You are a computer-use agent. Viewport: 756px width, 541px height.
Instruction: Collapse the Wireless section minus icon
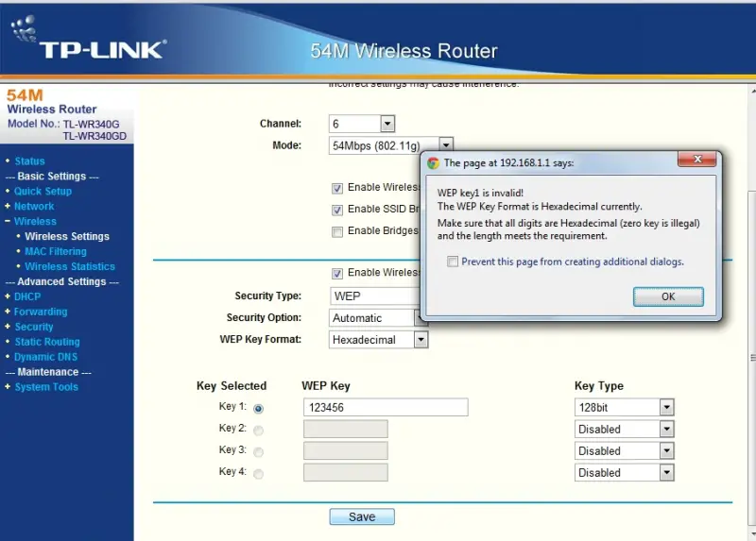(8, 221)
